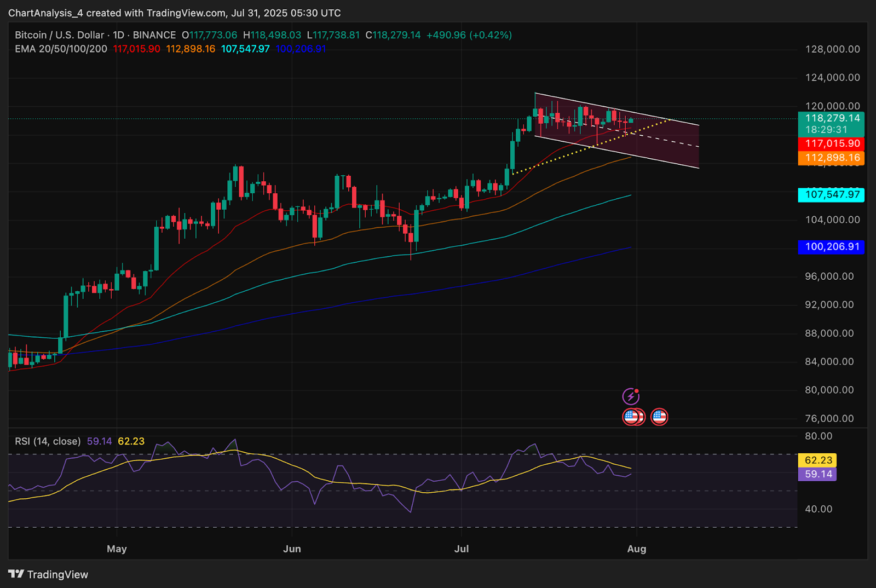Click the 128,000.00 price axis label

833,49
